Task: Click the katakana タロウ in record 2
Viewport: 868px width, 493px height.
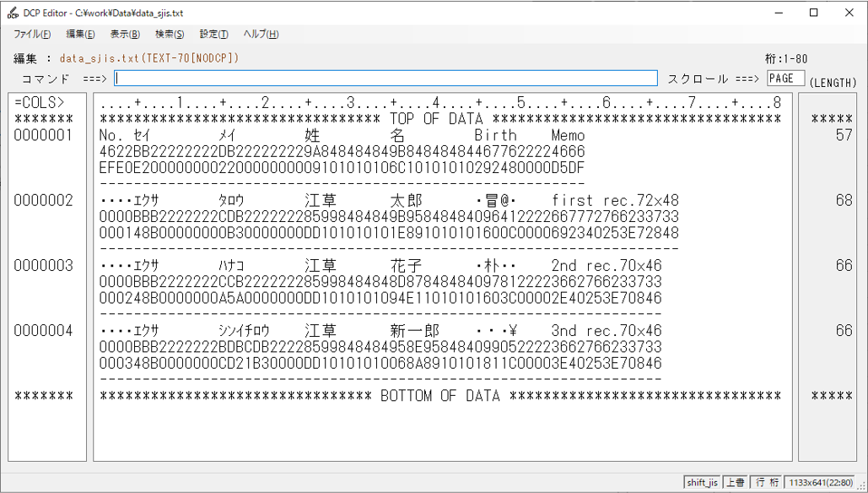Action: pos(231,201)
